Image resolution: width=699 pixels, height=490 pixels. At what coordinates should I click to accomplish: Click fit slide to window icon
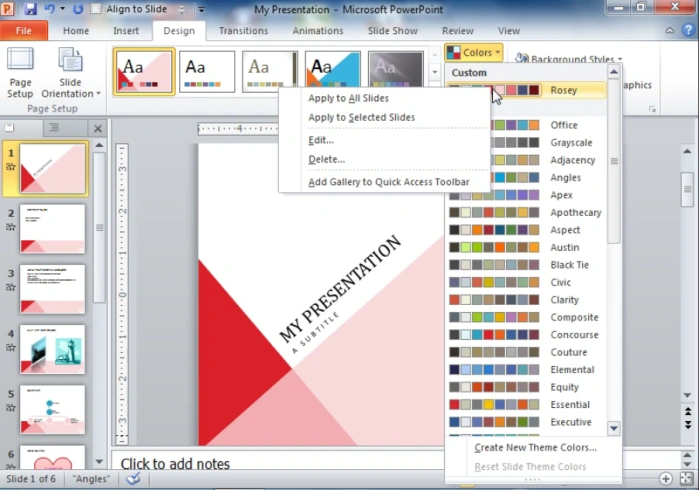click(x=687, y=478)
